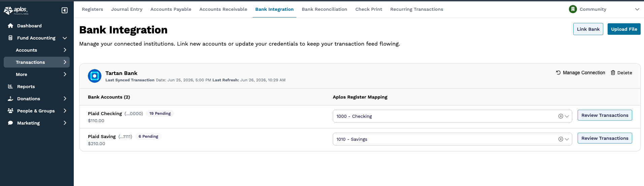Click the Delete connection label
Image resolution: width=644 pixels, height=186 pixels.
(x=625, y=73)
